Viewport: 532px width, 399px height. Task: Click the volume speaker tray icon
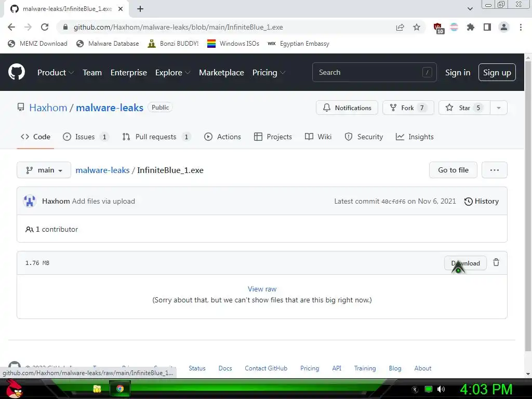441,389
